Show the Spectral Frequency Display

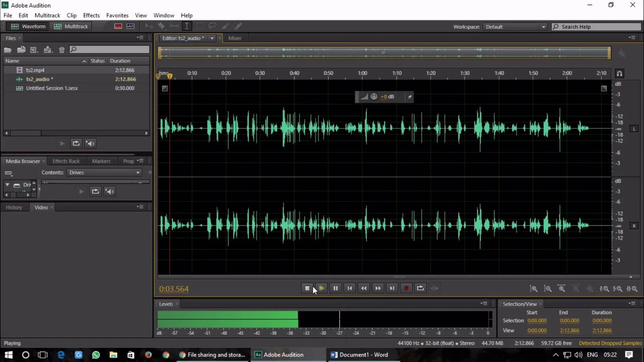[x=118, y=26]
